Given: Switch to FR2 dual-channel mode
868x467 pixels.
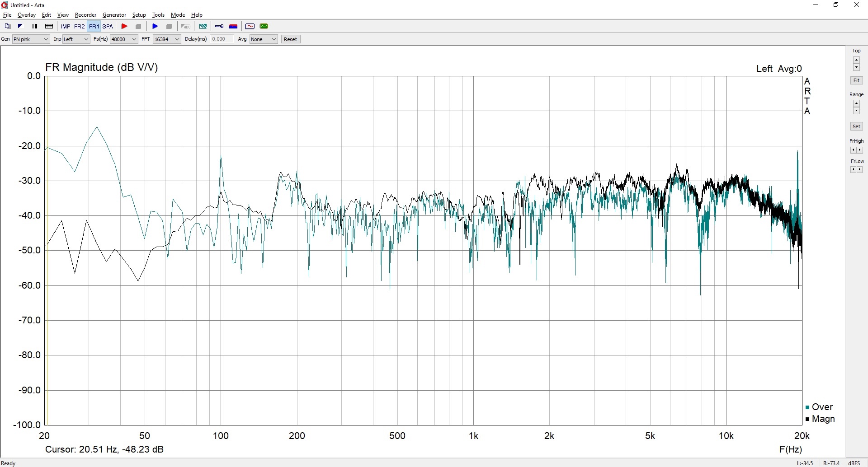Looking at the screenshot, I should click(x=80, y=26).
